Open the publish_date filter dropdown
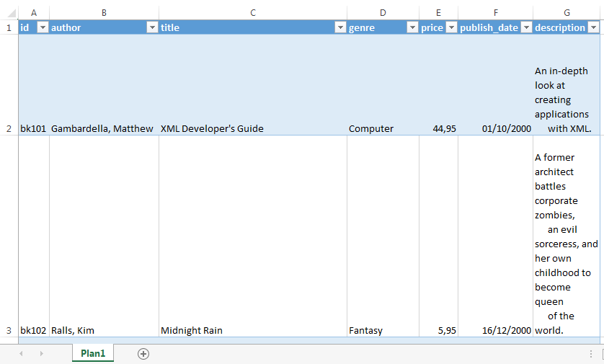Screen dimensions: 604x364 point(526,27)
